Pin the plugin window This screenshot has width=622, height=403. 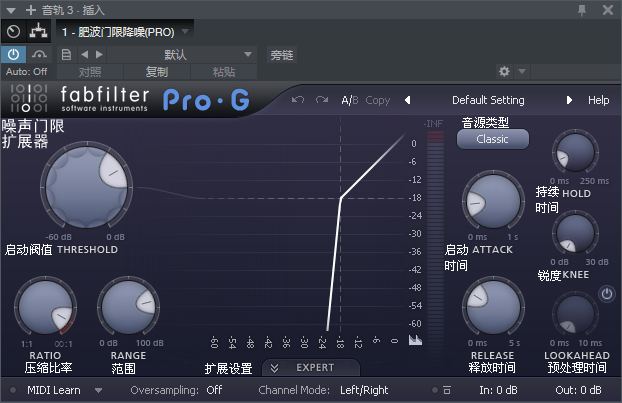point(582,10)
